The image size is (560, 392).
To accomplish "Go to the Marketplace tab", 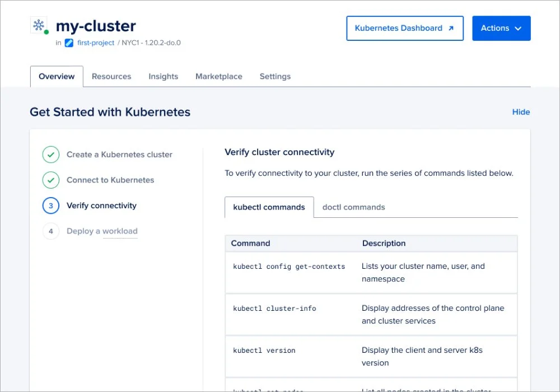I will coord(218,76).
